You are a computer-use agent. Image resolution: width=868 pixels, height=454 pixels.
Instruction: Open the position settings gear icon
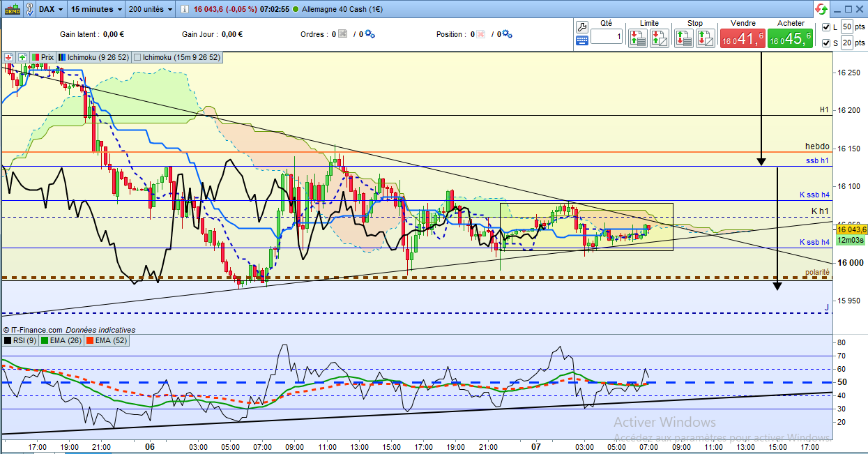click(x=507, y=34)
